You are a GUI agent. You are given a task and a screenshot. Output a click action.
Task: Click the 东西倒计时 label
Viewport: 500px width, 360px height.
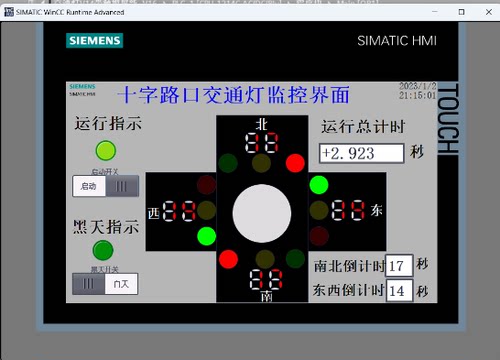pos(349,290)
